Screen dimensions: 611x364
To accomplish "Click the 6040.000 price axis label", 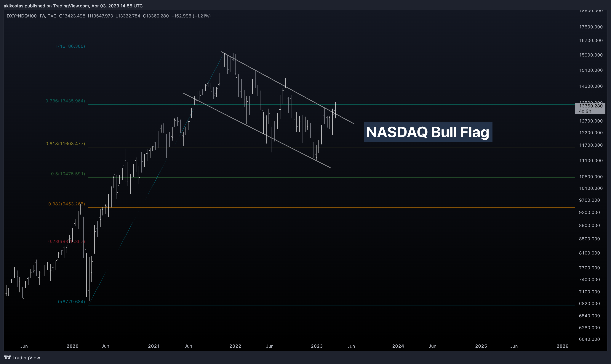I will click(589, 339).
